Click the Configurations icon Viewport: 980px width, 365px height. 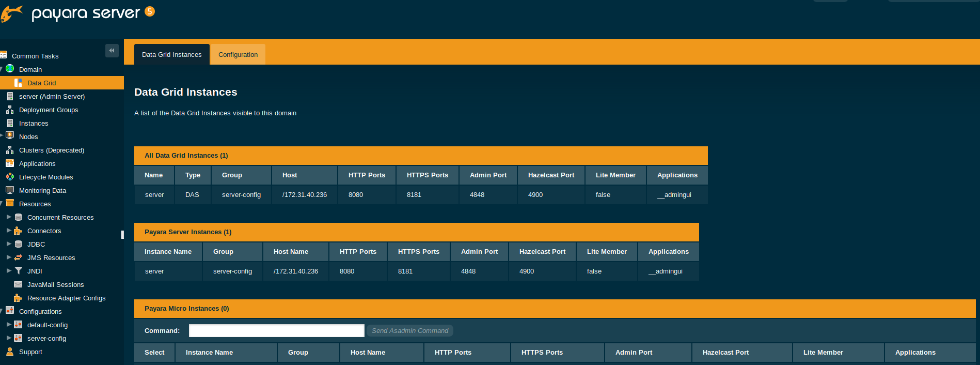click(10, 311)
